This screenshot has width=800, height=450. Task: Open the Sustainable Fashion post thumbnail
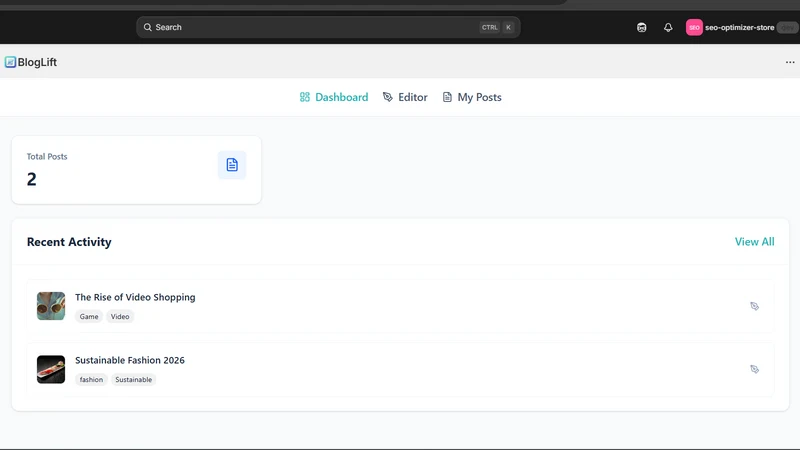click(x=51, y=369)
